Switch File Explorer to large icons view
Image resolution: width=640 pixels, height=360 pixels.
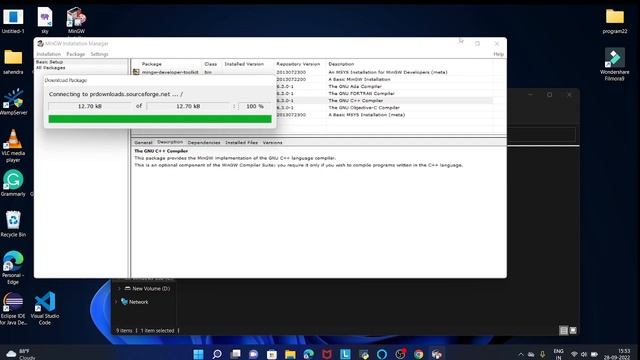click(573, 331)
